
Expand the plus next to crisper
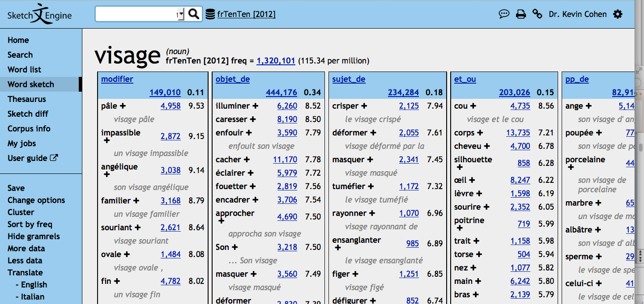(x=364, y=106)
